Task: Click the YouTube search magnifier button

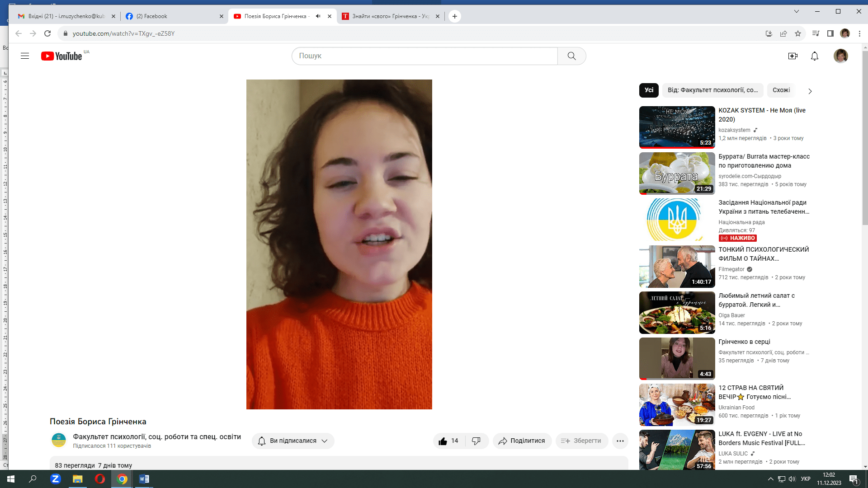Action: [571, 56]
